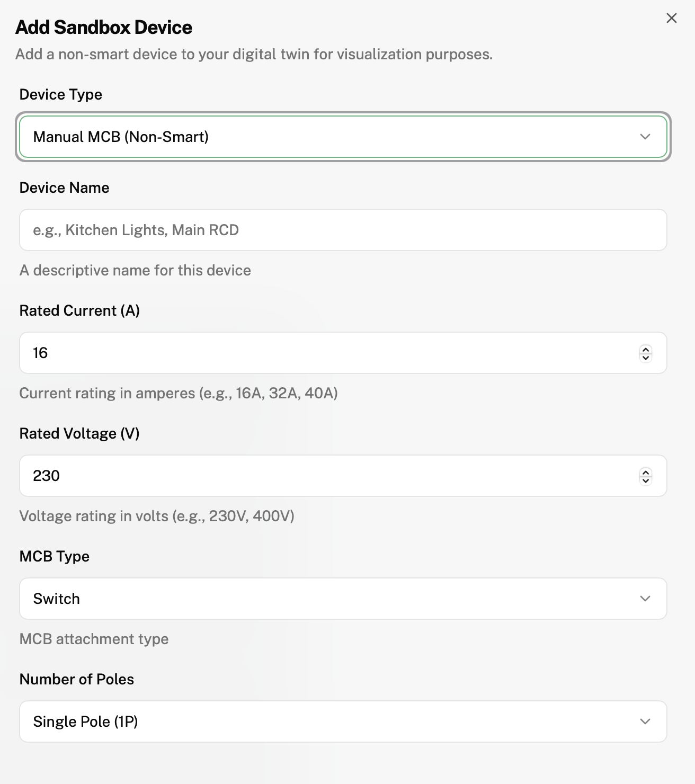Click the Number of Poles chevron arrow

(x=645, y=721)
